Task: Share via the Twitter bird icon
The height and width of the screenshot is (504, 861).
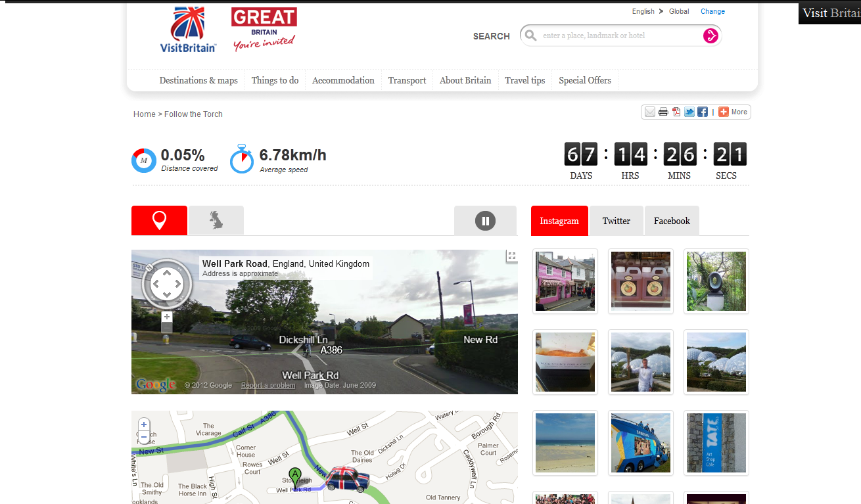Action: point(689,112)
